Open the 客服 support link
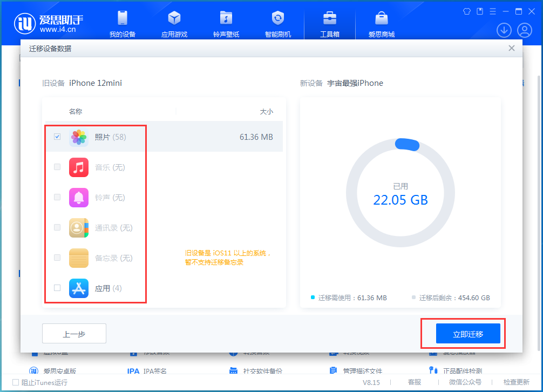 415,382
